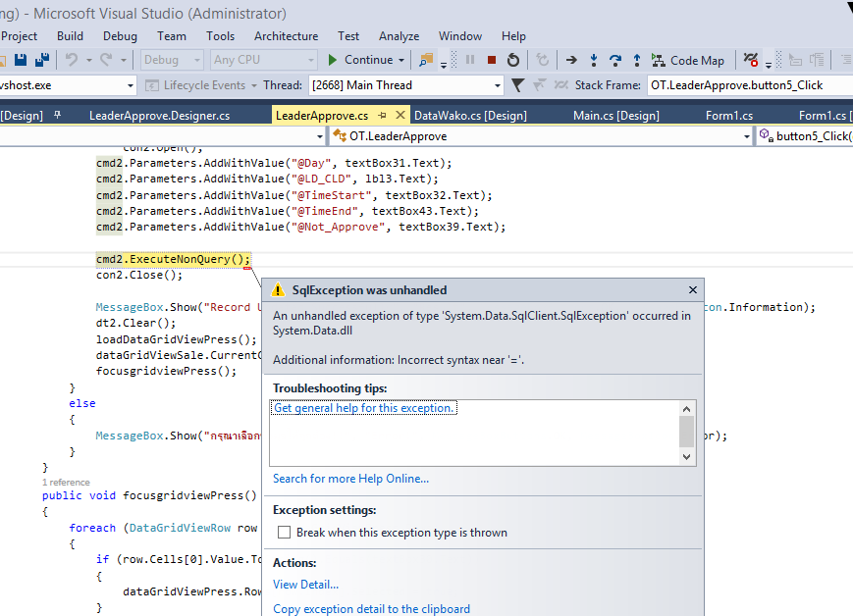The width and height of the screenshot is (853, 616).
Task: Click the toolbar overflow arrow after Find icon
Action: pyautogui.click(x=444, y=64)
